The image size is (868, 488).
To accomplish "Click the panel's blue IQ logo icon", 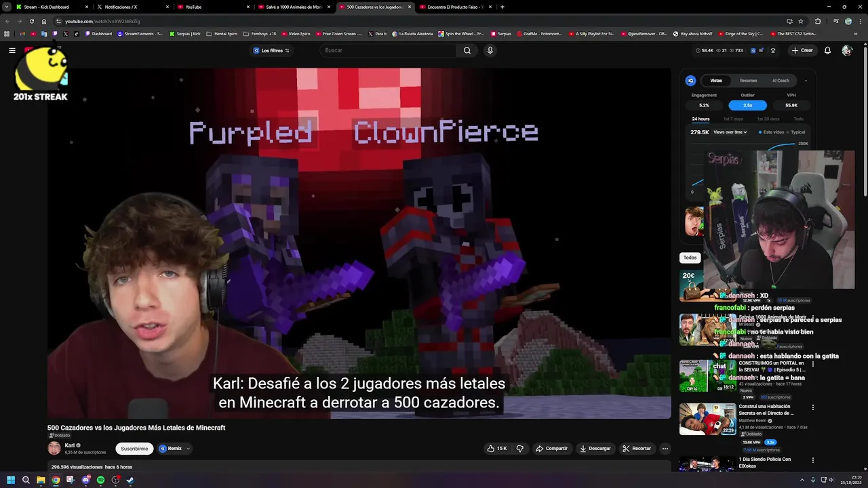I will 690,81.
